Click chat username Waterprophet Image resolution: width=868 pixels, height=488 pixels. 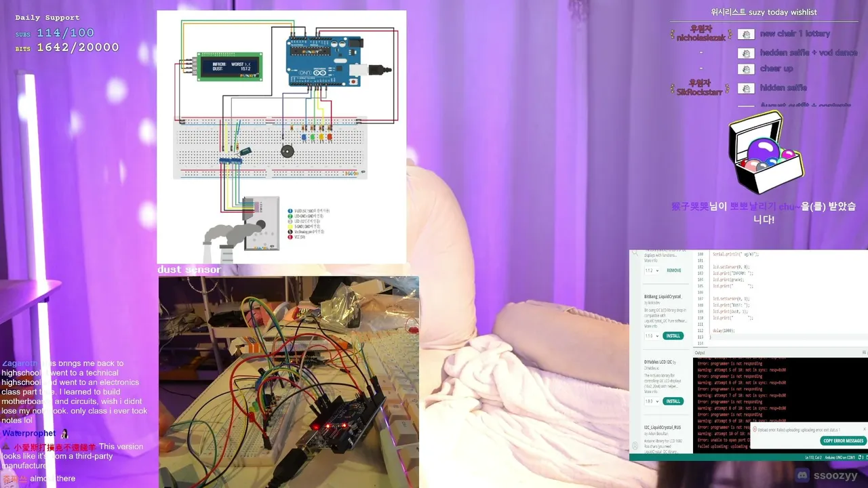coord(29,433)
